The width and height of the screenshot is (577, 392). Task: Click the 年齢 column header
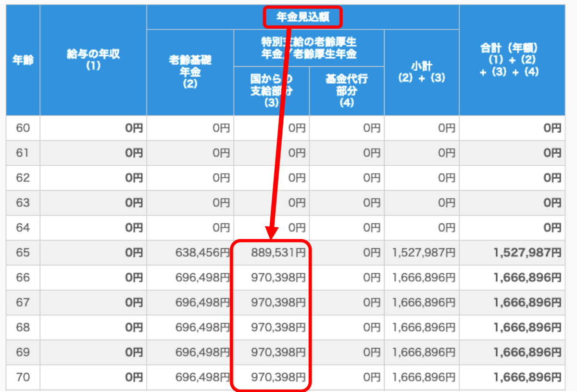point(23,61)
